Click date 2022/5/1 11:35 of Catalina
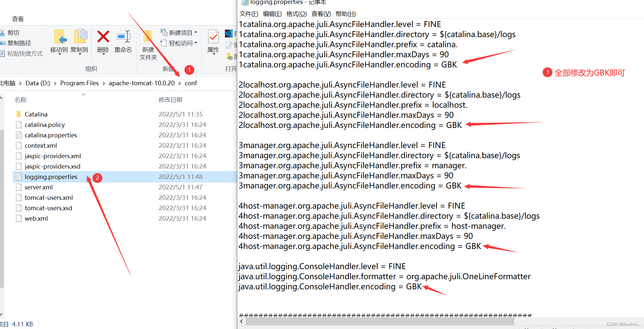644x329 pixels. [181, 114]
